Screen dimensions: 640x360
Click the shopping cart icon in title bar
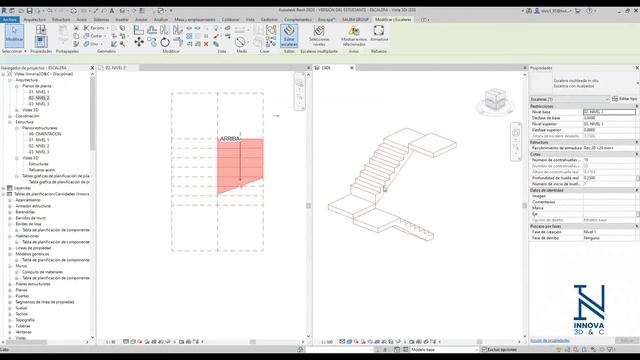[x=578, y=11]
